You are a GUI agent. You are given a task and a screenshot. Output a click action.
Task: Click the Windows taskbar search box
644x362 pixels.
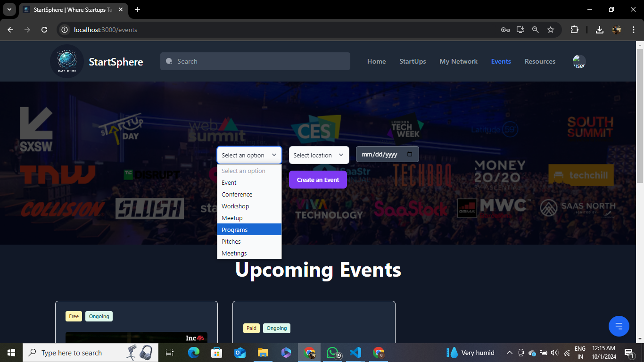tap(91, 353)
